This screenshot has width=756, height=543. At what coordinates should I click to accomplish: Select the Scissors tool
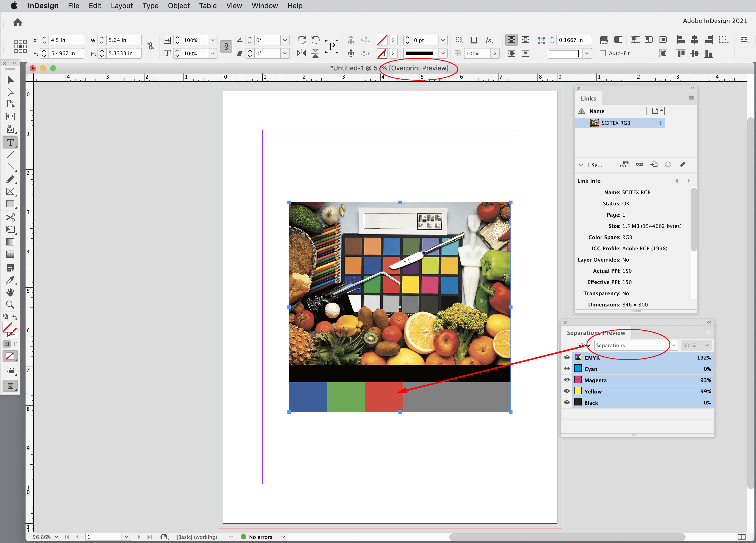coord(10,217)
